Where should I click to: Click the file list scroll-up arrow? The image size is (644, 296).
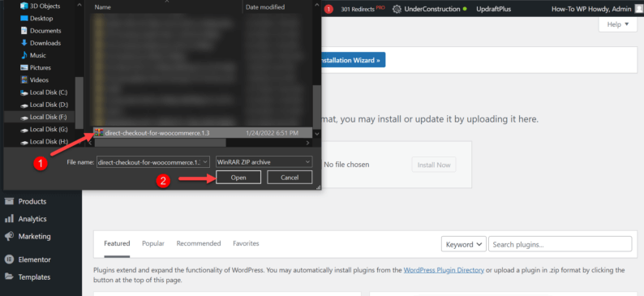click(316, 5)
